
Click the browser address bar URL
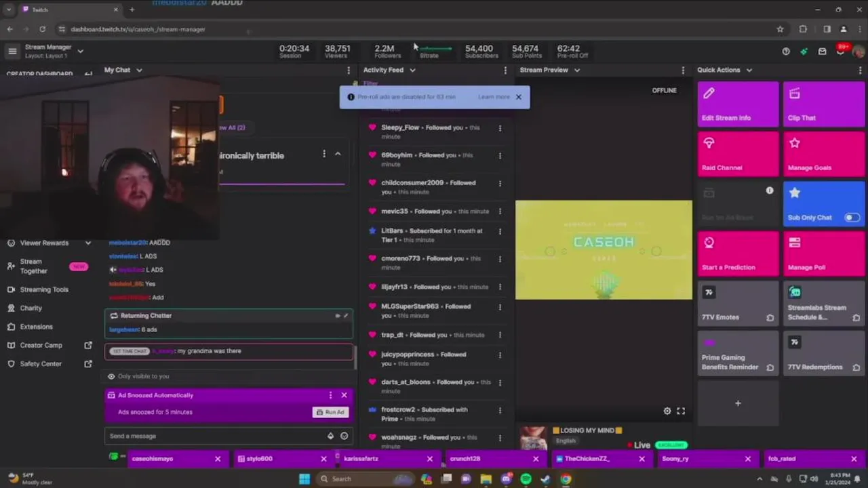point(138,29)
